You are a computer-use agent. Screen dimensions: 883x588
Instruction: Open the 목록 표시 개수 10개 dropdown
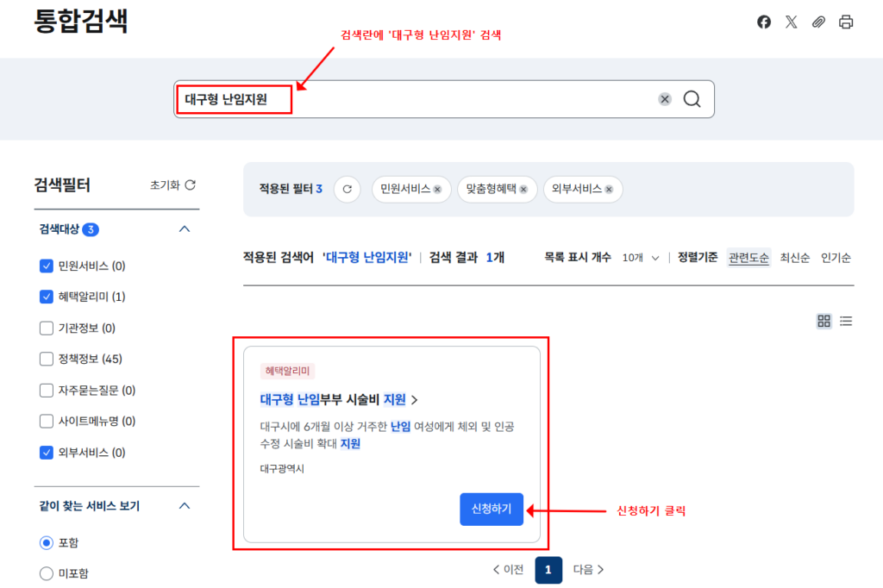click(x=641, y=257)
